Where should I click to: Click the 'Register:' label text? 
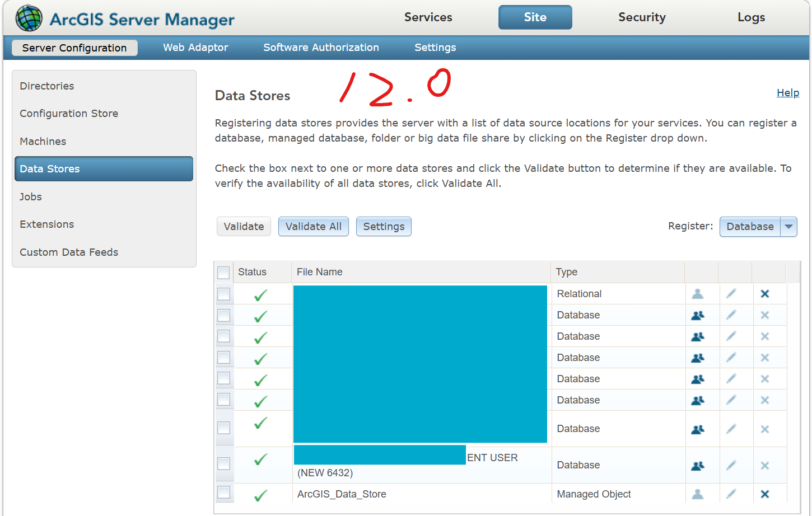[x=690, y=226]
